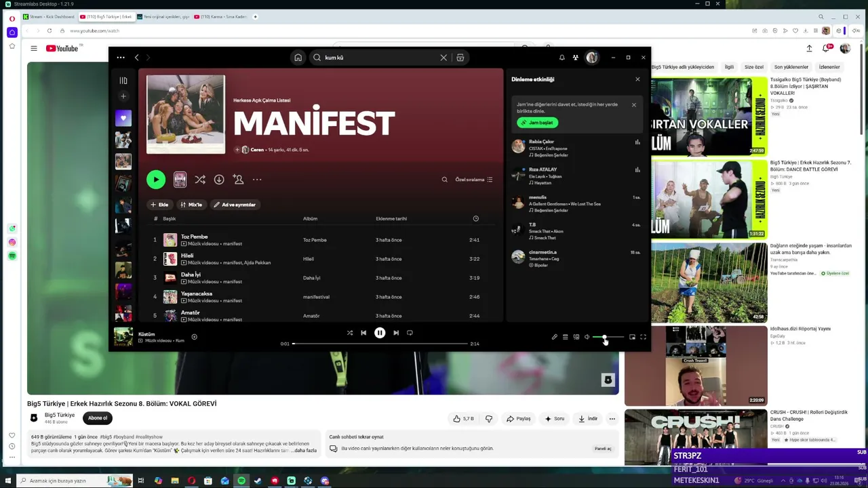The image size is (868, 488).
Task: Adjust the Spotify volume slider
Action: (x=608, y=337)
